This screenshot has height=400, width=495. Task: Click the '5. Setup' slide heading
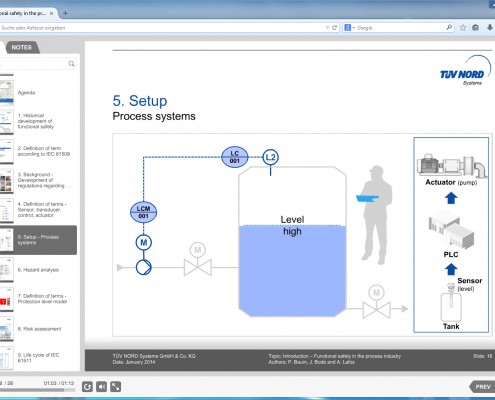[140, 101]
